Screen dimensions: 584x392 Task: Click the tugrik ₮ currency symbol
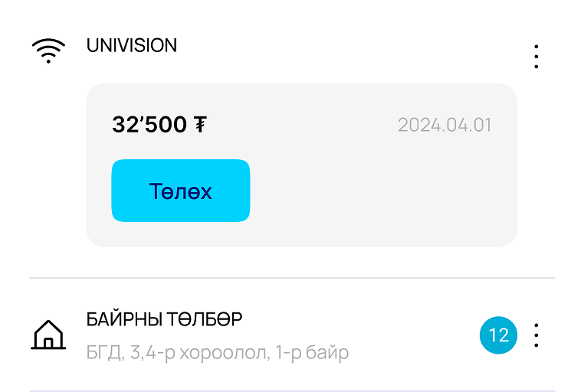click(x=200, y=125)
